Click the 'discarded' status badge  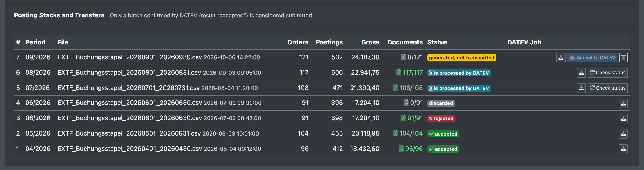click(x=441, y=103)
